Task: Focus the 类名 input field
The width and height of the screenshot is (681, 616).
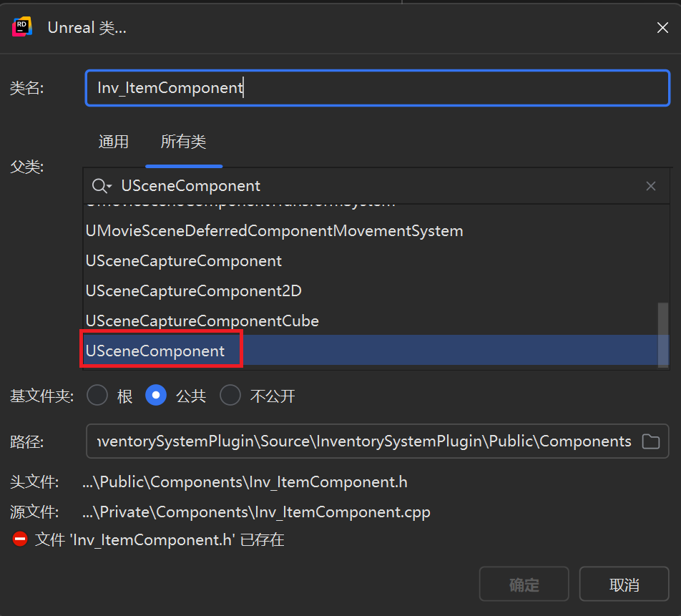Action: click(x=378, y=88)
